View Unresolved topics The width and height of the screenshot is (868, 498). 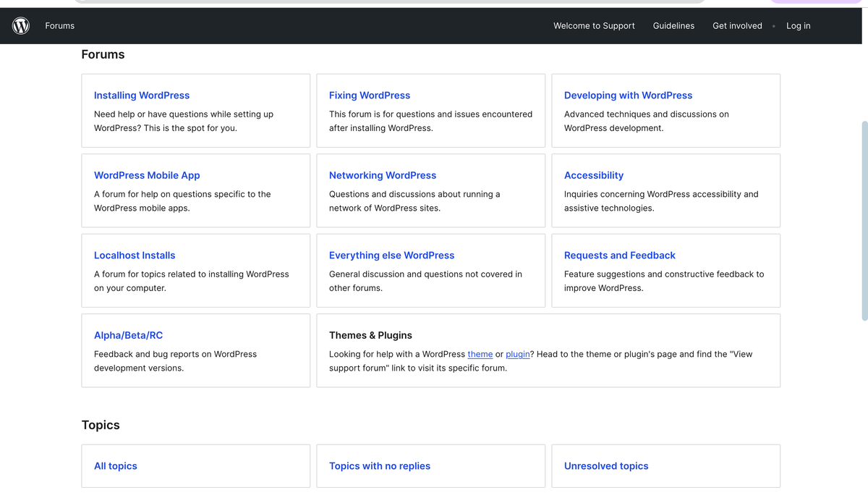(606, 466)
